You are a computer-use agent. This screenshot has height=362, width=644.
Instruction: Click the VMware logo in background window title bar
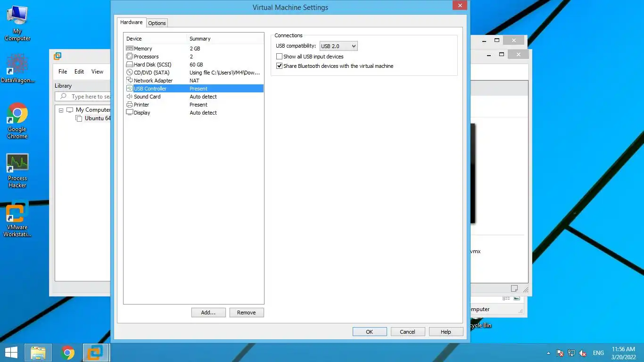58,56
